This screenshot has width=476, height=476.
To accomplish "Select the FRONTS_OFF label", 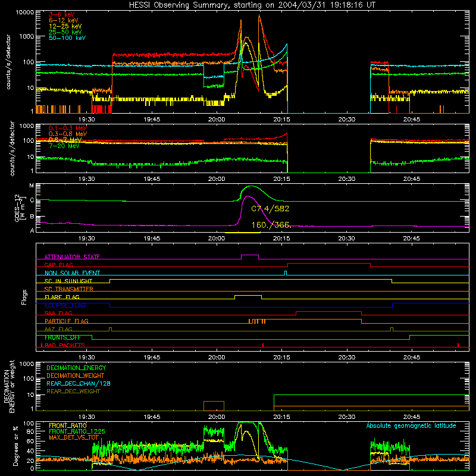I will [x=62, y=337].
